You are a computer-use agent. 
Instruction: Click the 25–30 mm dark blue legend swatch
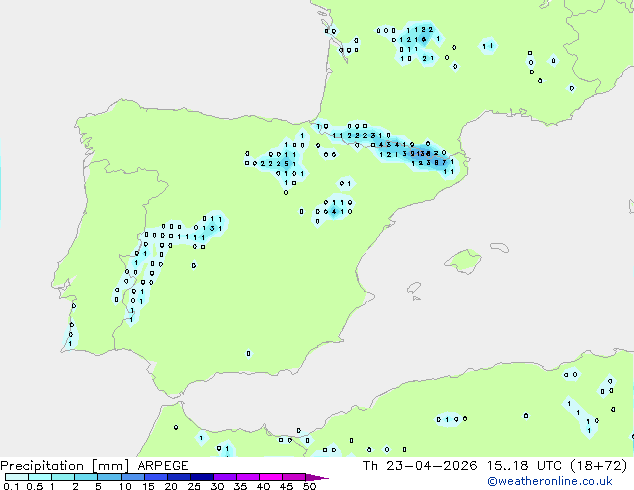pos(202,477)
